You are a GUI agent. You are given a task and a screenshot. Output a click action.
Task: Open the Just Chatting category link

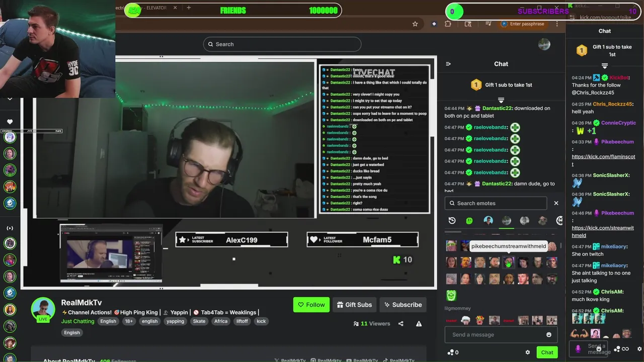tap(77, 321)
